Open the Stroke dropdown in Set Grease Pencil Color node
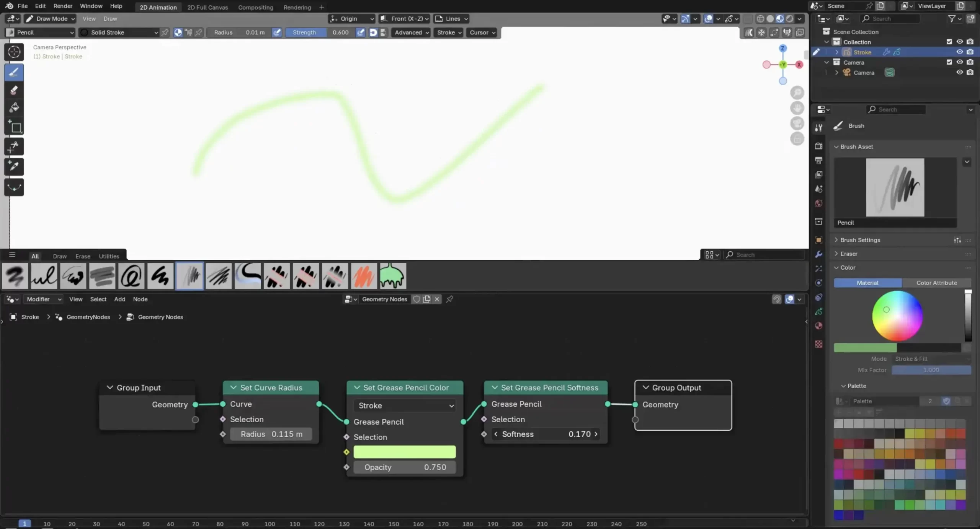The width and height of the screenshot is (980, 529). [404, 405]
